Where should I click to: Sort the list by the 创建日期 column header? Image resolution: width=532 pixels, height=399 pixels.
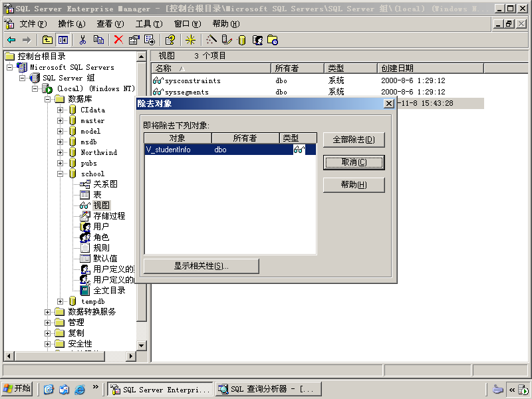[x=430, y=68]
